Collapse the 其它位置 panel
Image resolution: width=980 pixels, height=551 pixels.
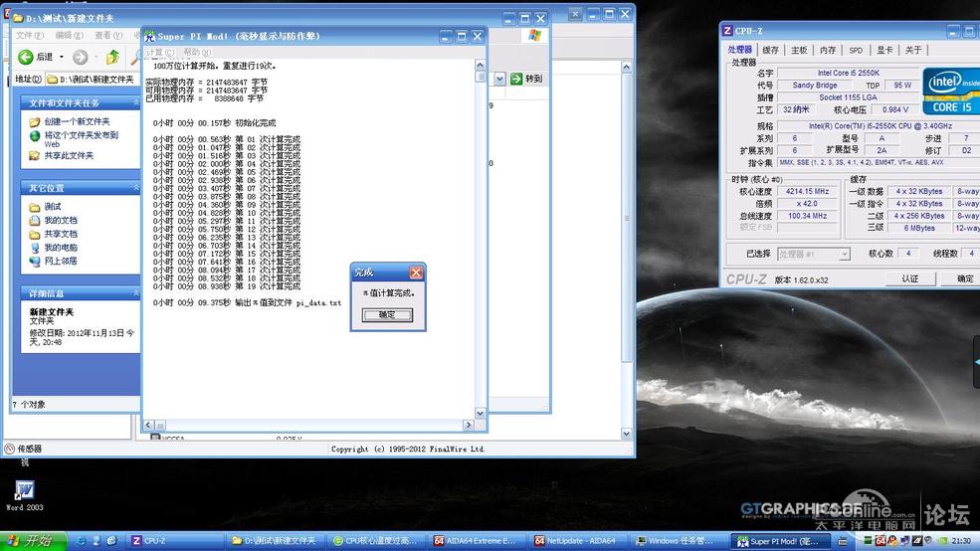click(x=135, y=187)
